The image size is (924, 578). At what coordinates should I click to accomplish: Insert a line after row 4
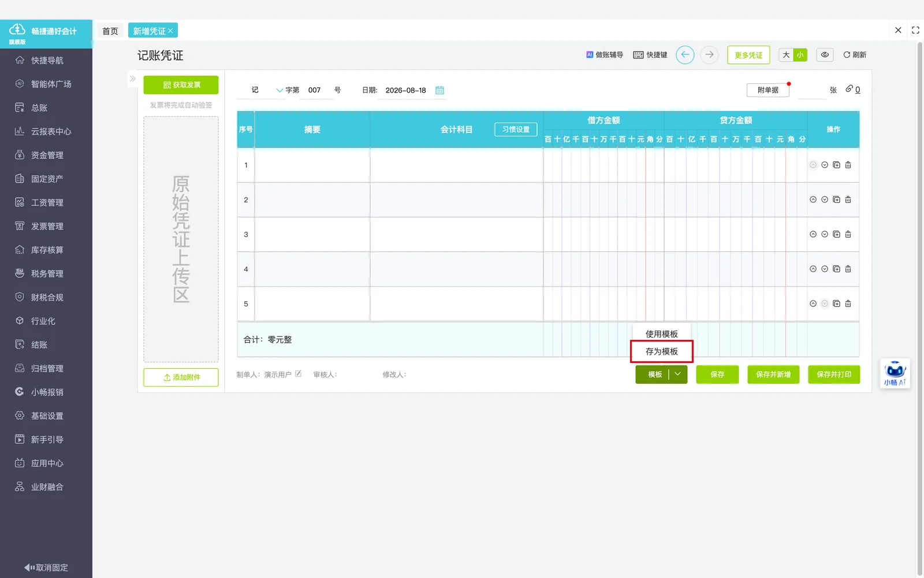[836, 269]
